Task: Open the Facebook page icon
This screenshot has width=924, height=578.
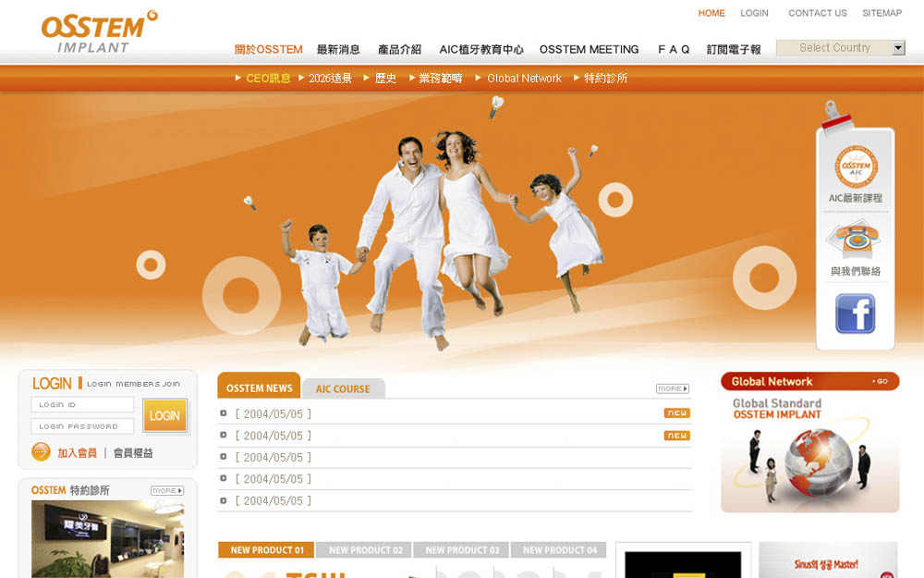Action: tap(855, 314)
